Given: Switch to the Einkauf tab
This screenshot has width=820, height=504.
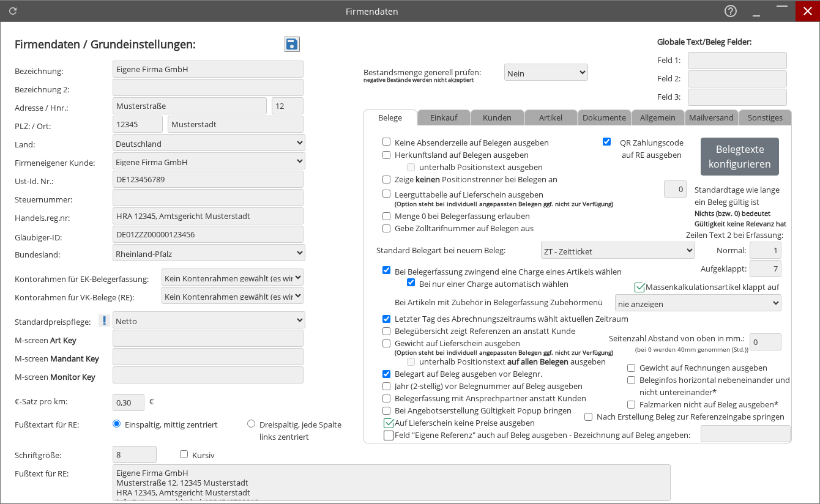Looking at the screenshot, I should tap(444, 117).
